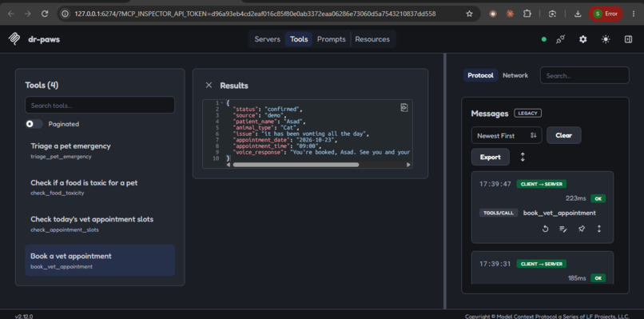Click the orange starburst extension icon
Screen dimensions: 644x319
coord(510,14)
